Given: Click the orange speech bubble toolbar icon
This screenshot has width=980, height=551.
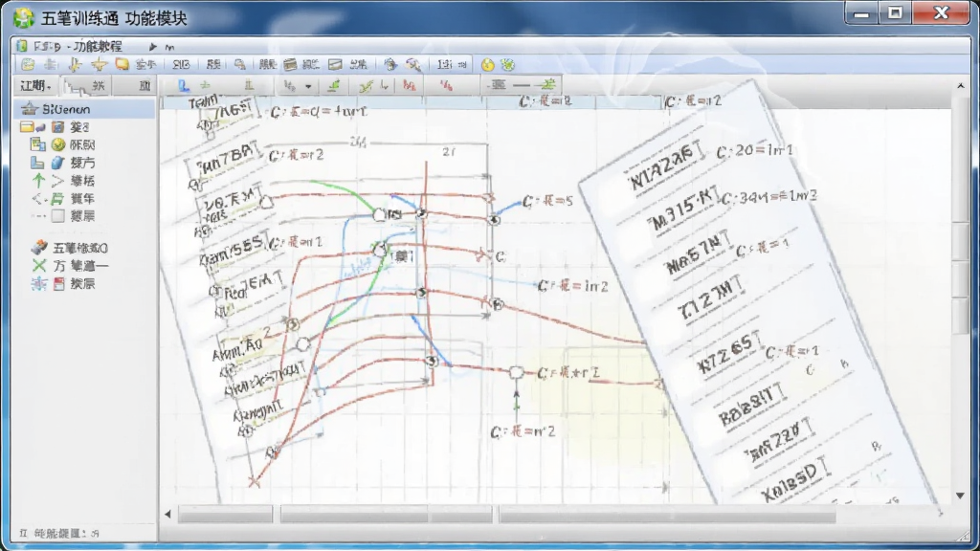Looking at the screenshot, I should click(x=122, y=64).
